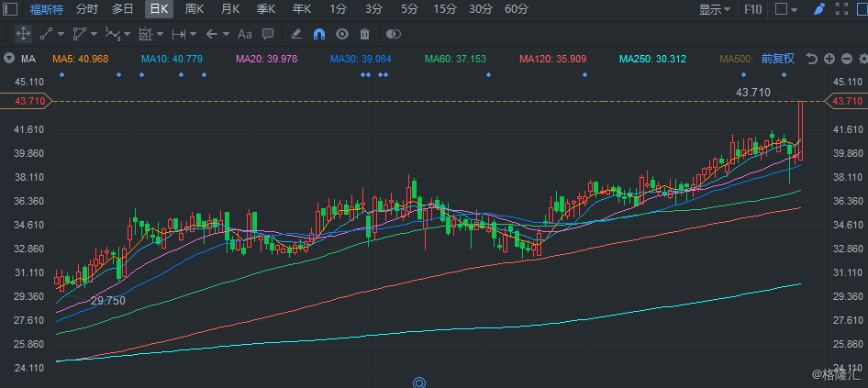Toggle the magnet snap mode
The height and width of the screenshot is (388, 868).
coord(319,34)
